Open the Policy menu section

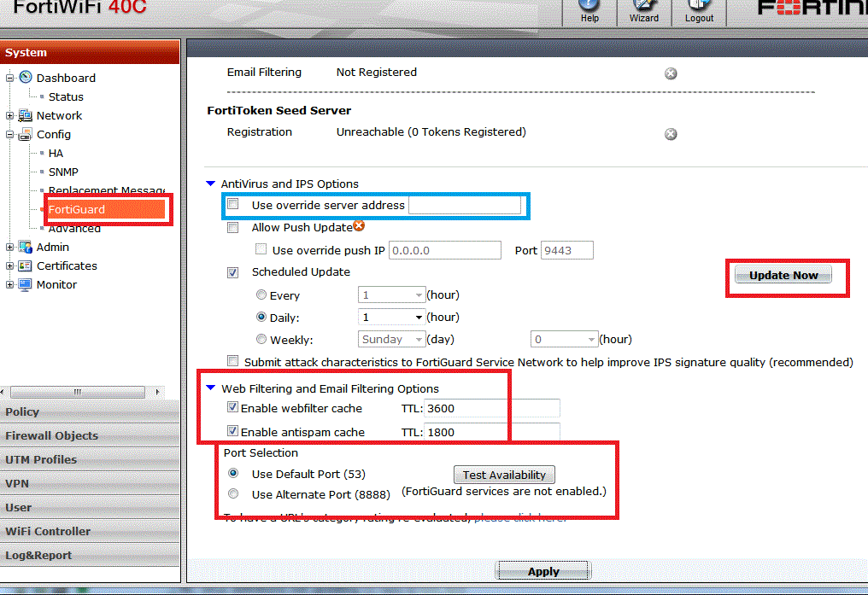pos(90,411)
